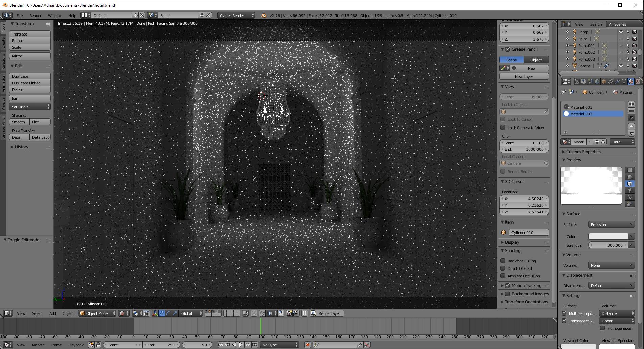This screenshot has width=644, height=349.
Task: Open the Render menu
Action: pyautogui.click(x=35, y=15)
